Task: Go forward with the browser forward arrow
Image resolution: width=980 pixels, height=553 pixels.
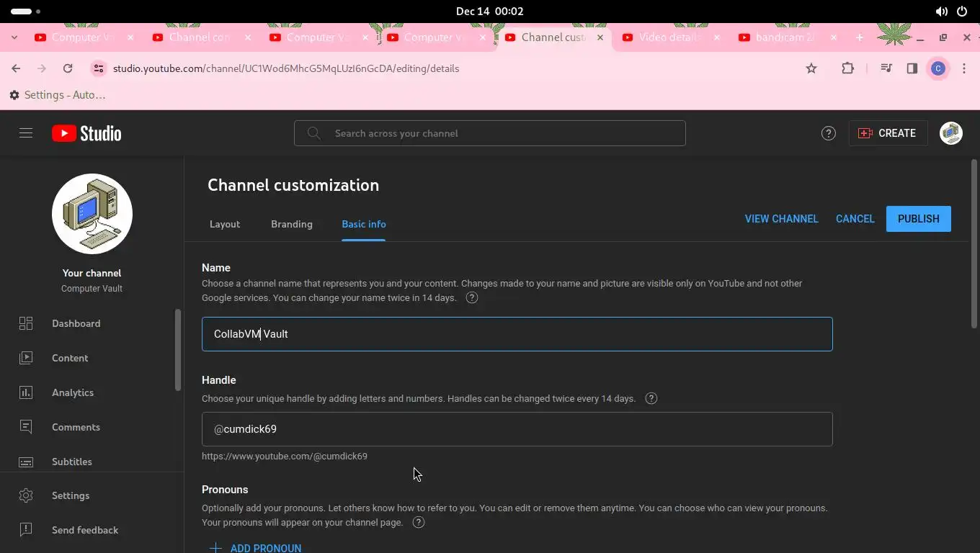Action: 42,68
